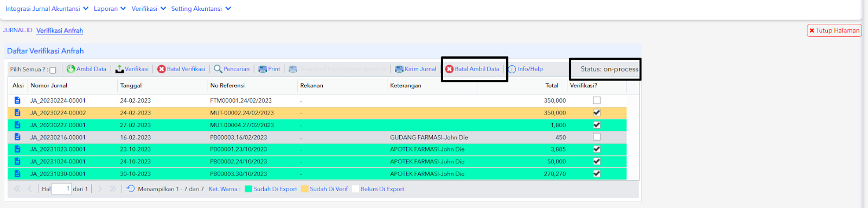Click the Hal page number input

(61, 189)
